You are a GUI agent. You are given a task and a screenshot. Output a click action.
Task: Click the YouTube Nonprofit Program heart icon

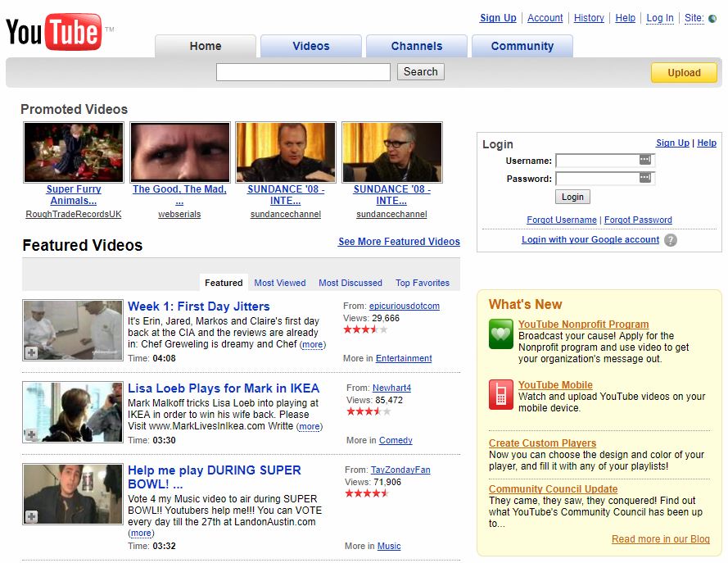point(500,334)
